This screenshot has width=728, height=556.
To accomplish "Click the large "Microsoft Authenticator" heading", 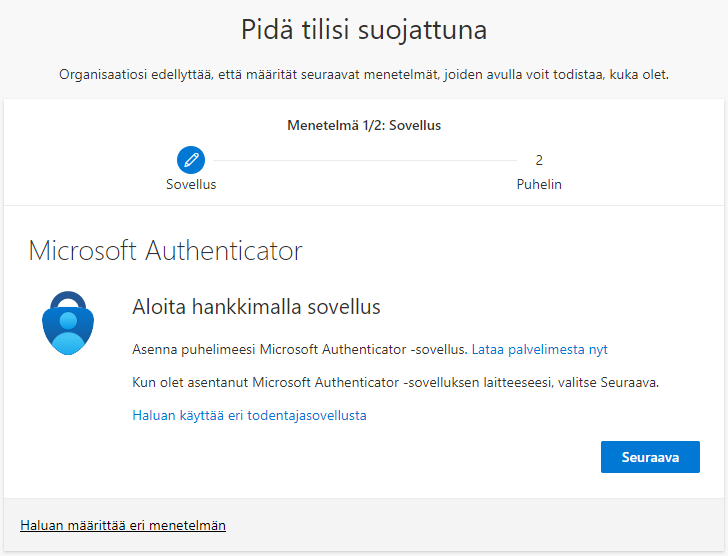I will click(x=165, y=250).
